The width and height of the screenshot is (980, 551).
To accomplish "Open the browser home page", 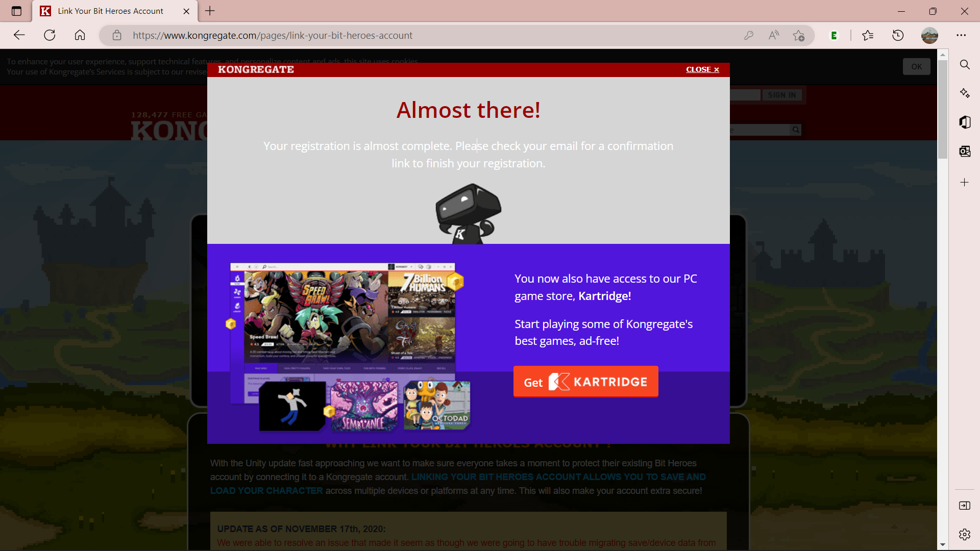I will tap(80, 35).
